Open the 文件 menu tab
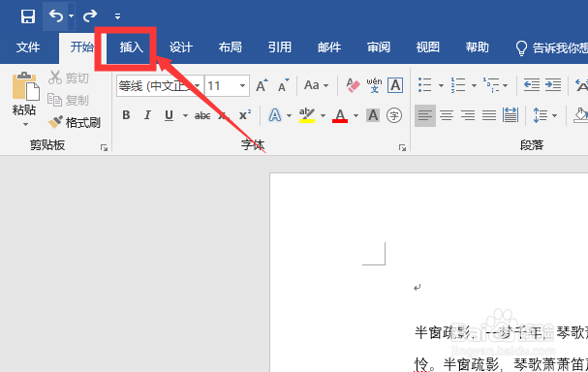The height and width of the screenshot is (372, 588). (28, 47)
